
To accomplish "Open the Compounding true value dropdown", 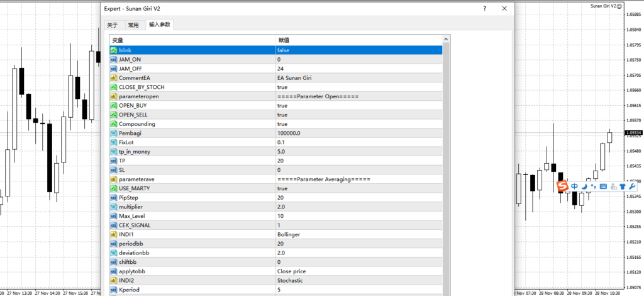I will tap(358, 124).
